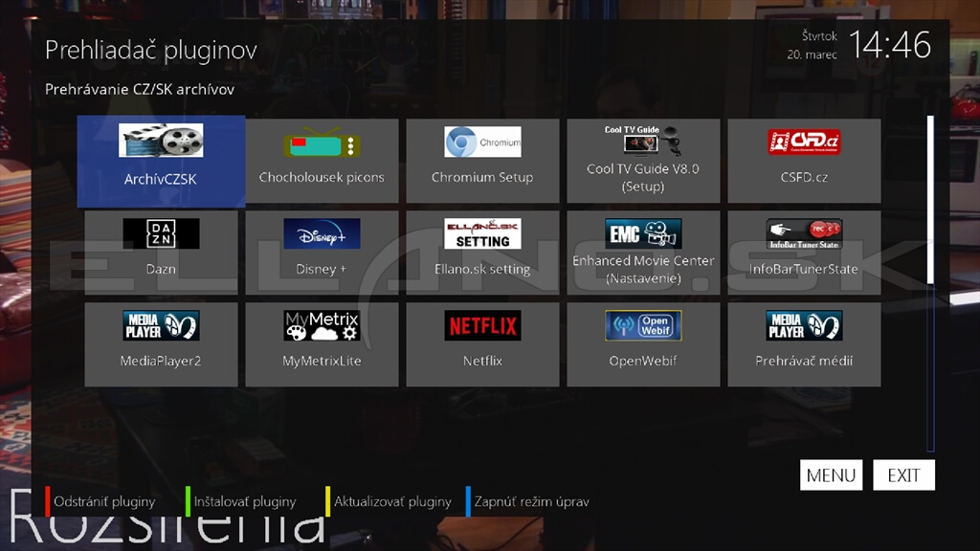Select the Chocholousek picons TV icon

322,143
